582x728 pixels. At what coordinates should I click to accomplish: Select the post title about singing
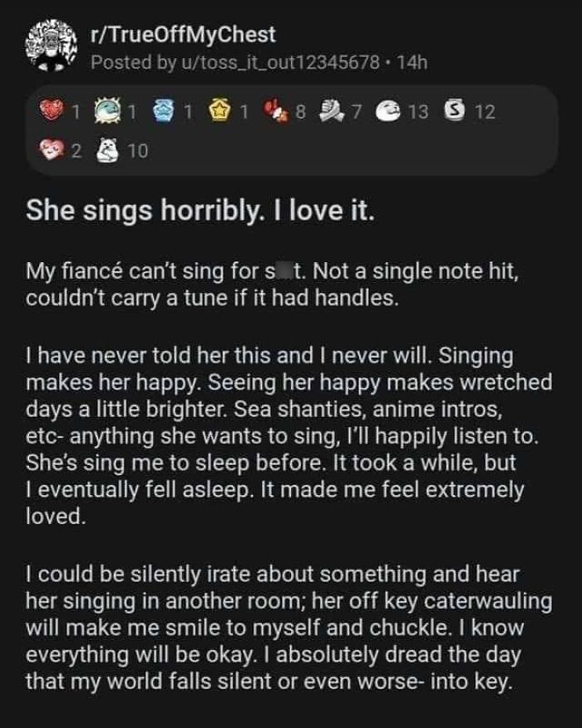pos(204,213)
